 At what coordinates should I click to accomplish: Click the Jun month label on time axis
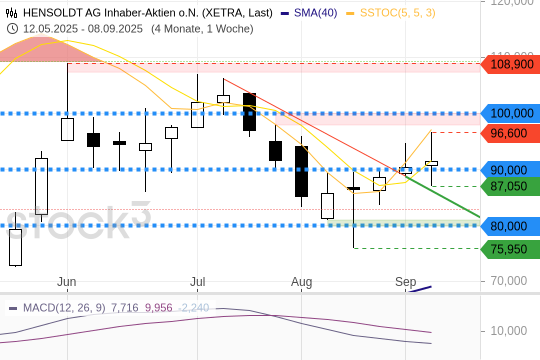(x=66, y=282)
